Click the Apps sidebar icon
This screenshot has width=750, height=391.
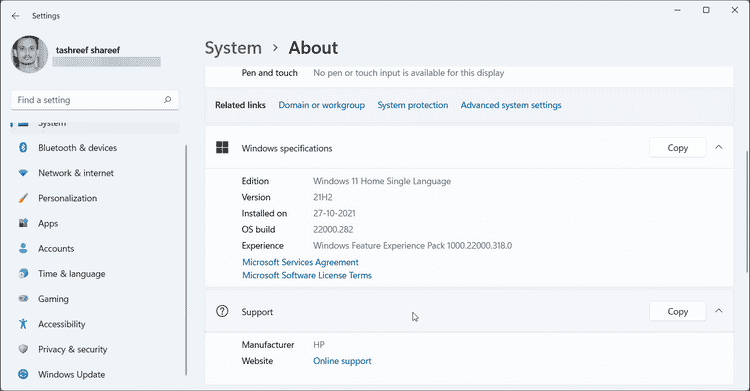(23, 223)
